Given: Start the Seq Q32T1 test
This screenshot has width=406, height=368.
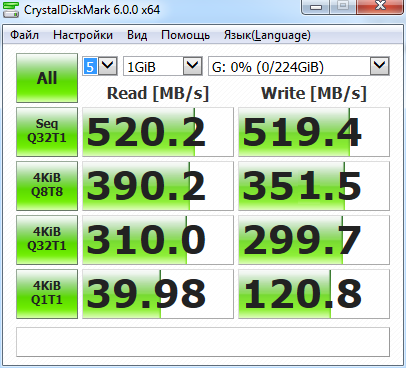Looking at the screenshot, I should tap(47, 132).
